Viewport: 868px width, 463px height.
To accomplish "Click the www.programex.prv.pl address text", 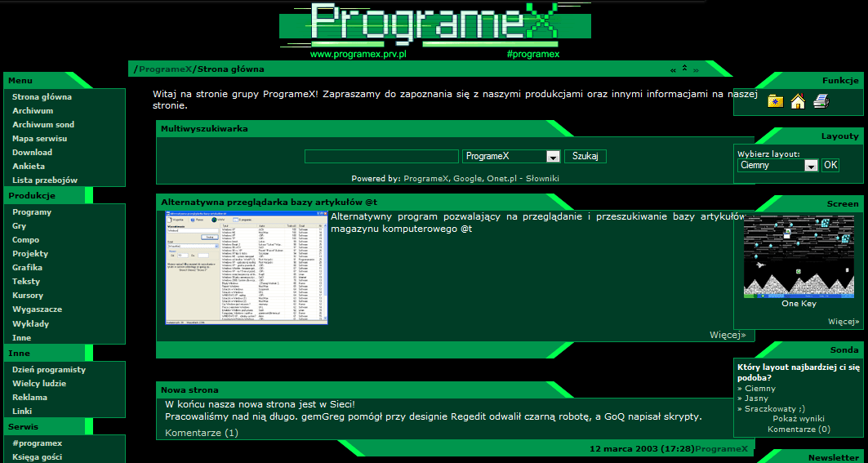I will (358, 54).
